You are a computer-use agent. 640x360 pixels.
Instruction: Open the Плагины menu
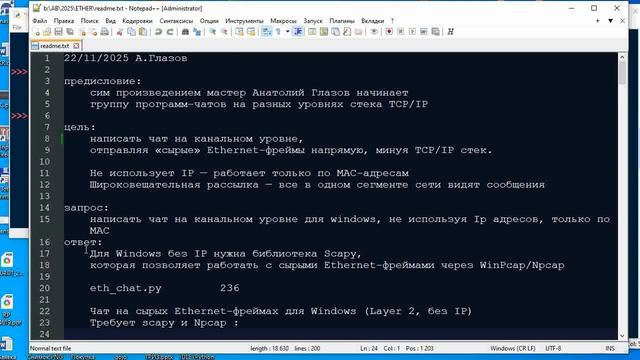point(342,21)
